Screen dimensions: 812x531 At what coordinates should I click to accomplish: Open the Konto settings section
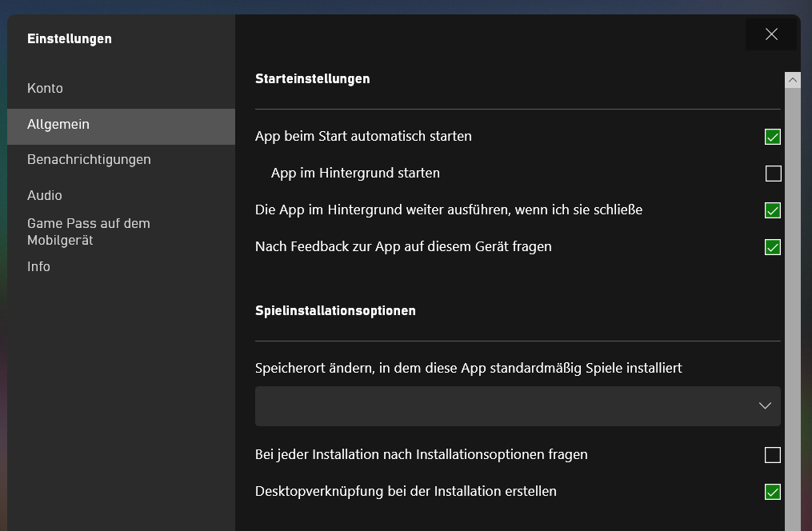[45, 89]
